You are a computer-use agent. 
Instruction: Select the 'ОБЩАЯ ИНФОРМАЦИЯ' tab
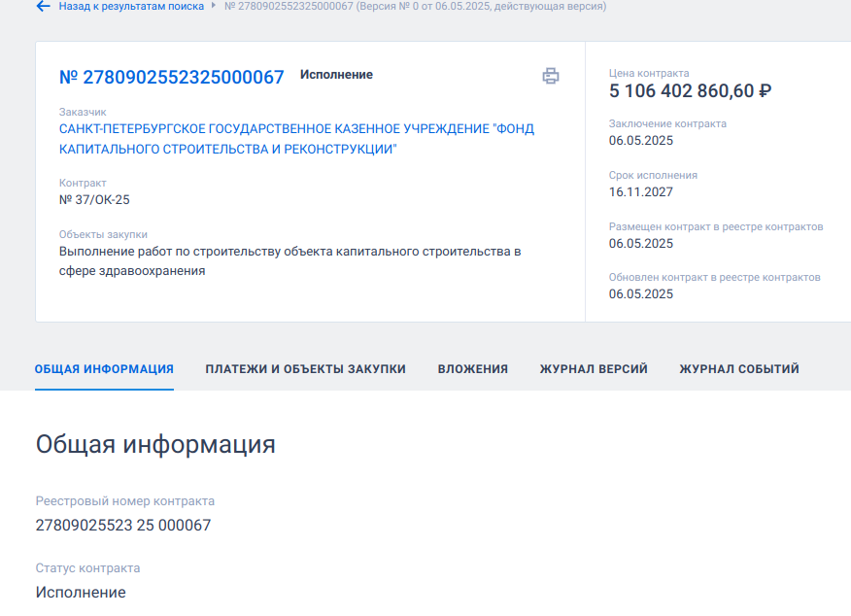(104, 369)
